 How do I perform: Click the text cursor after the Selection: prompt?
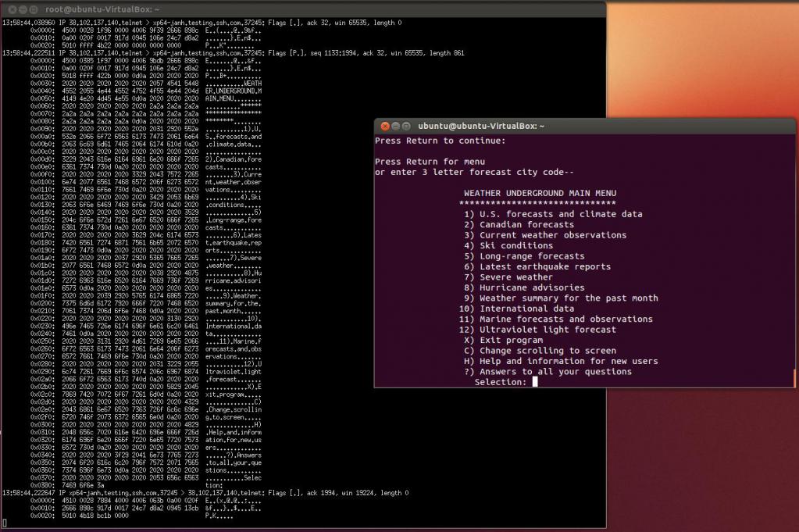click(x=535, y=382)
